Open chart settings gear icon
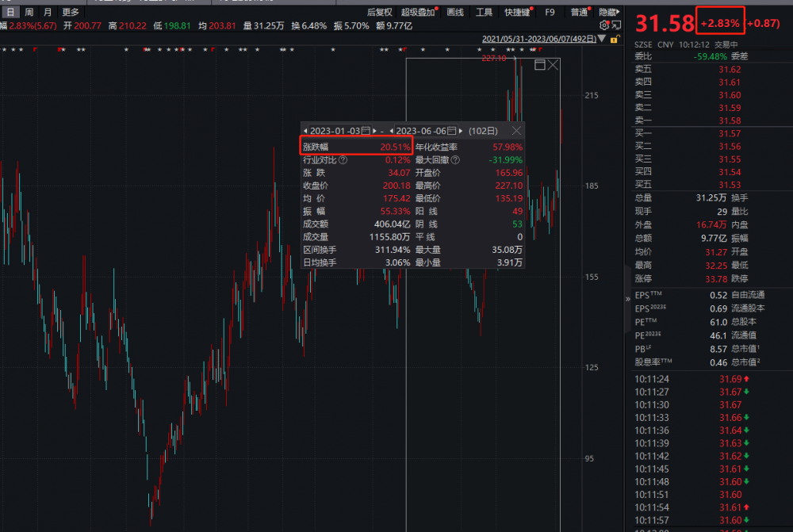 tap(603, 25)
